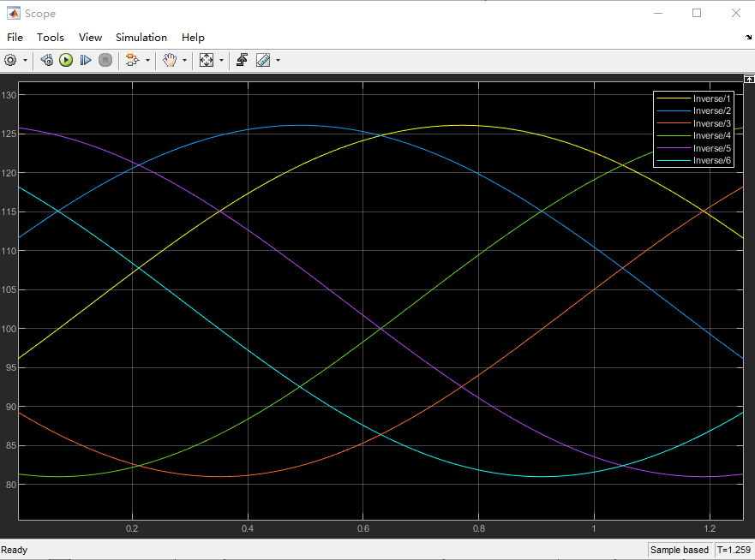
Task: Click the dock scope arrow in menu bar
Action: [x=748, y=37]
